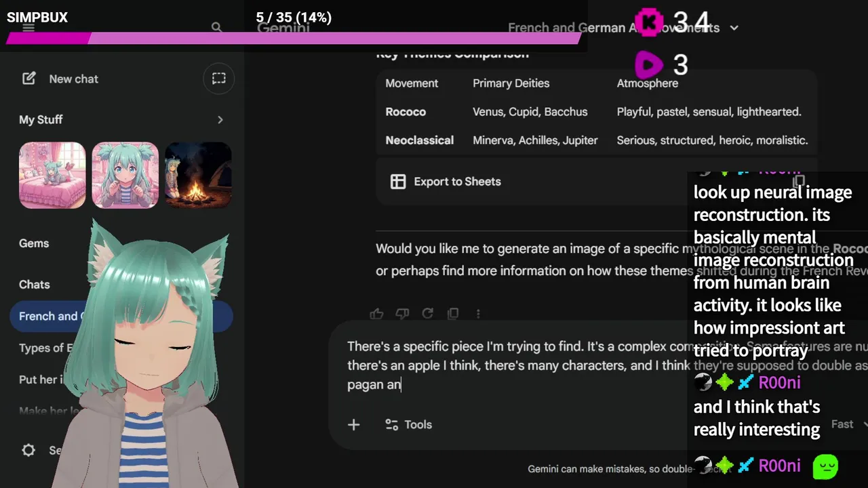Click the Chats section label

tap(34, 285)
